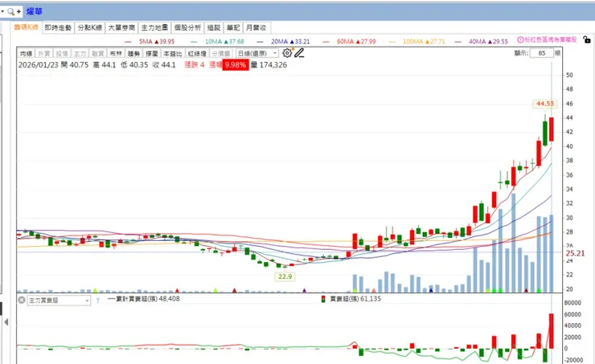
Task: Click the 耀華 stock name title
Action: [35, 12]
